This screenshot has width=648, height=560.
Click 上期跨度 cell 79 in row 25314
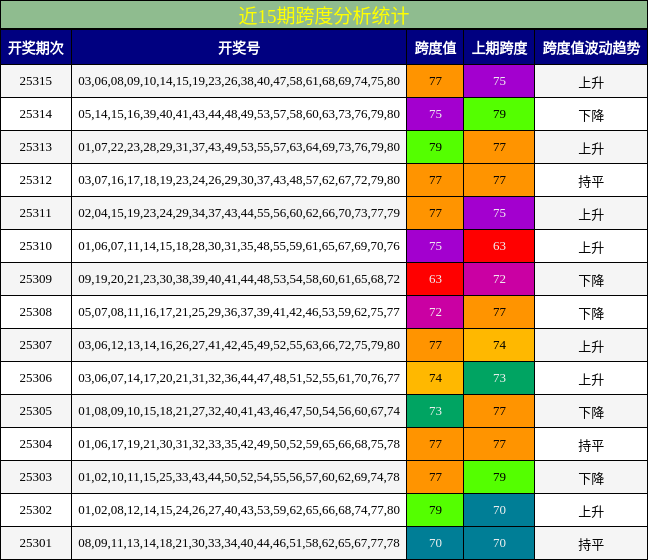(499, 114)
